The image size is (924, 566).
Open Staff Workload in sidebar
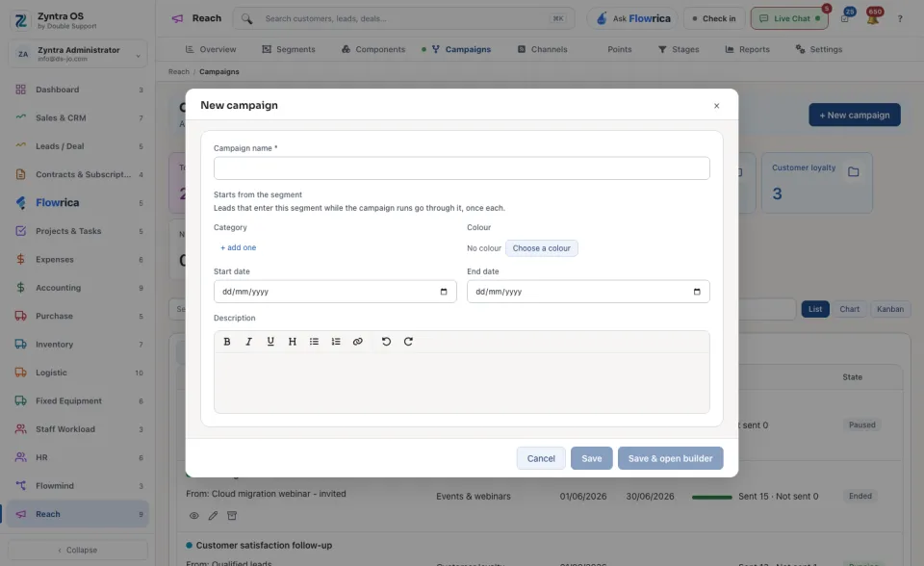pos(78,429)
